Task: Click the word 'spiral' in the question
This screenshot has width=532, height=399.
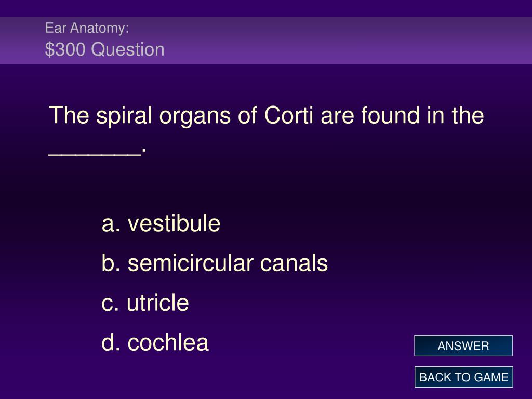Action: point(124,116)
